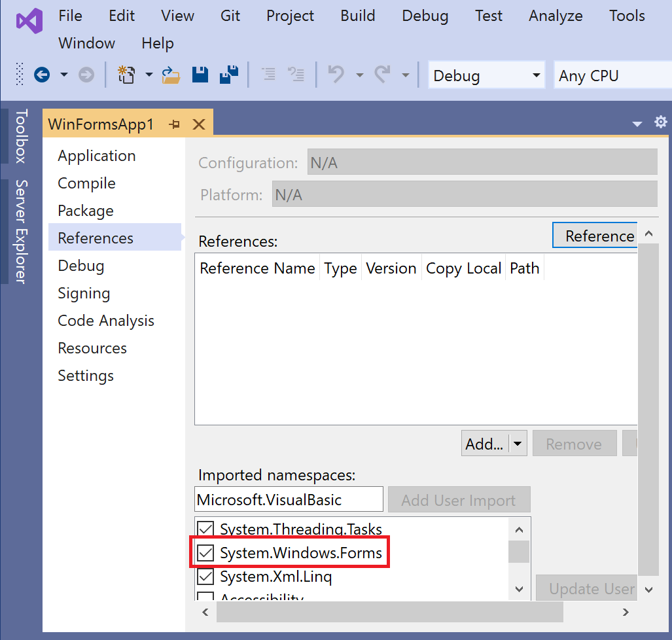Click the Microsoft.VisualBasic namespace input field
This screenshot has width=672, height=640.
click(289, 499)
